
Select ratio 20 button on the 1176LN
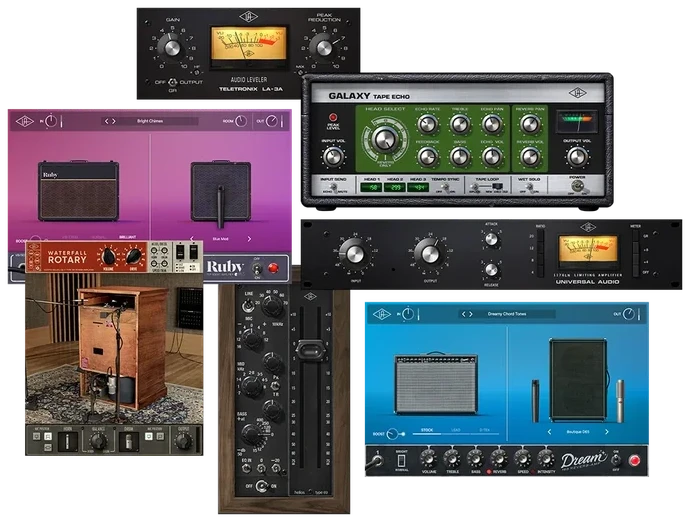coord(541,236)
